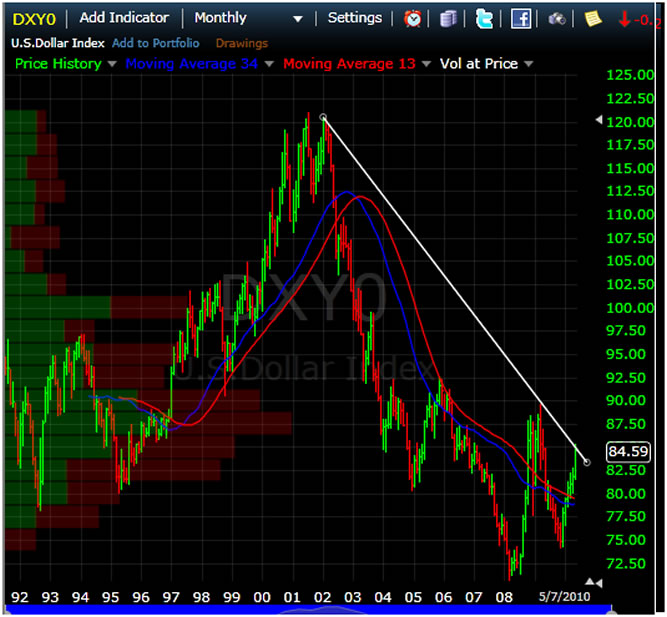Click the camera snapshot icon
The height and width of the screenshot is (617, 667).
[556, 19]
